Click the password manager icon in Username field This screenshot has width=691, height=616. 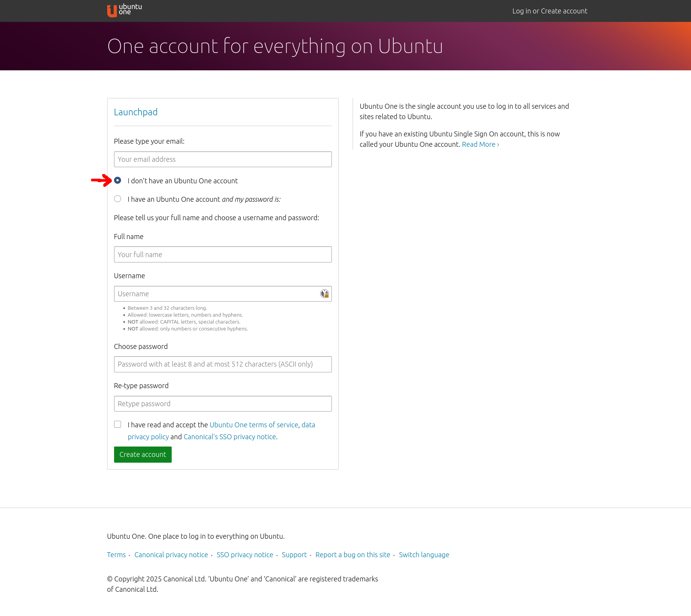point(325,294)
